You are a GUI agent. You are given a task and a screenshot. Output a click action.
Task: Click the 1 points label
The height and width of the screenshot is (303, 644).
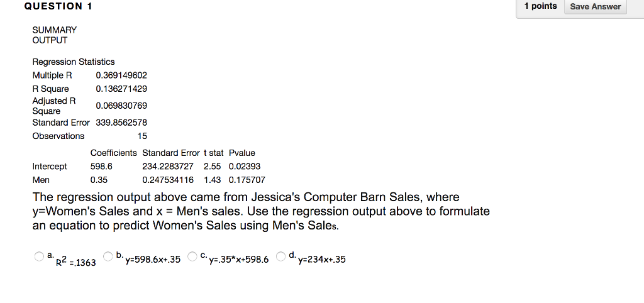540,6
